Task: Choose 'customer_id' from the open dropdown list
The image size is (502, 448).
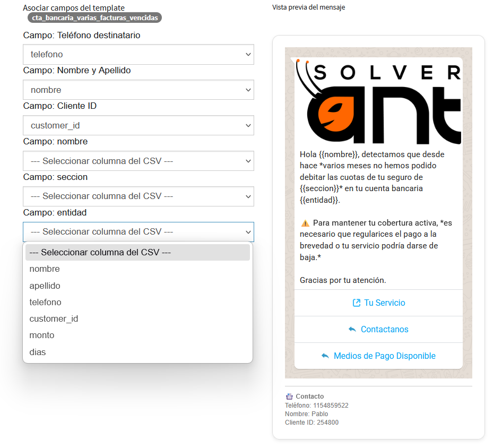Action: [137, 319]
